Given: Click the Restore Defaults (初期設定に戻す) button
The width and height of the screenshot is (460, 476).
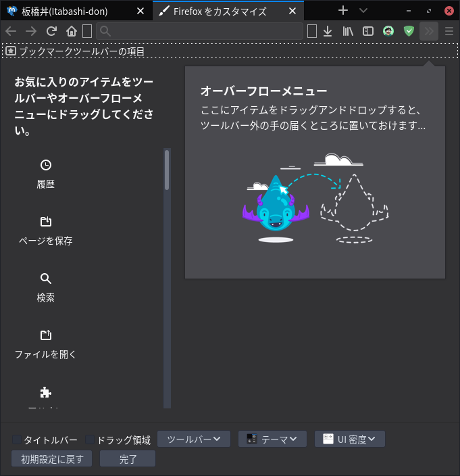Looking at the screenshot, I should pos(51,459).
